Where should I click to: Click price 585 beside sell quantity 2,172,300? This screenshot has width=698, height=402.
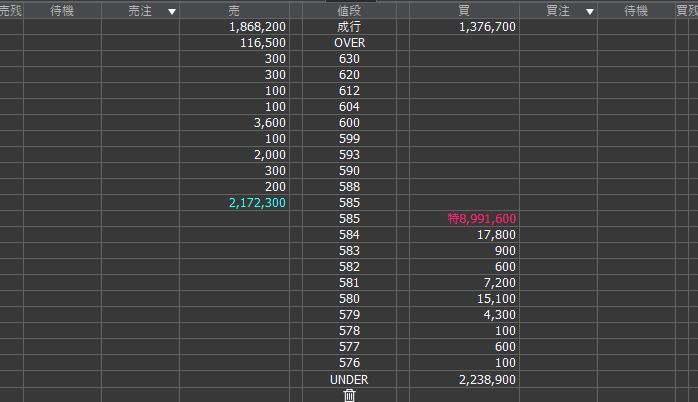point(349,203)
